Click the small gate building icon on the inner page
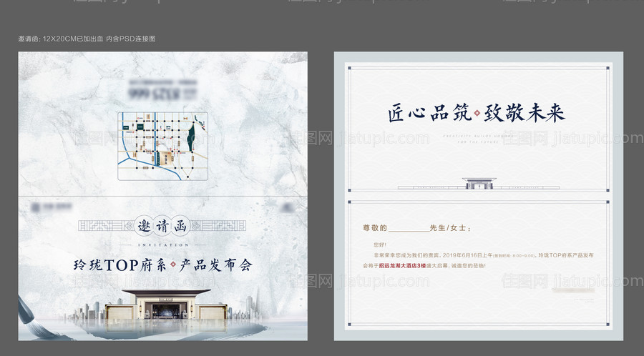644x356 pixels. click(477, 184)
